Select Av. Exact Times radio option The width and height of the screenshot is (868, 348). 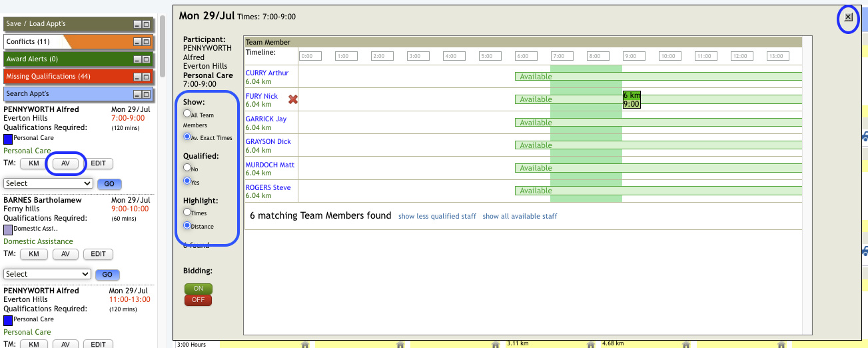[187, 137]
